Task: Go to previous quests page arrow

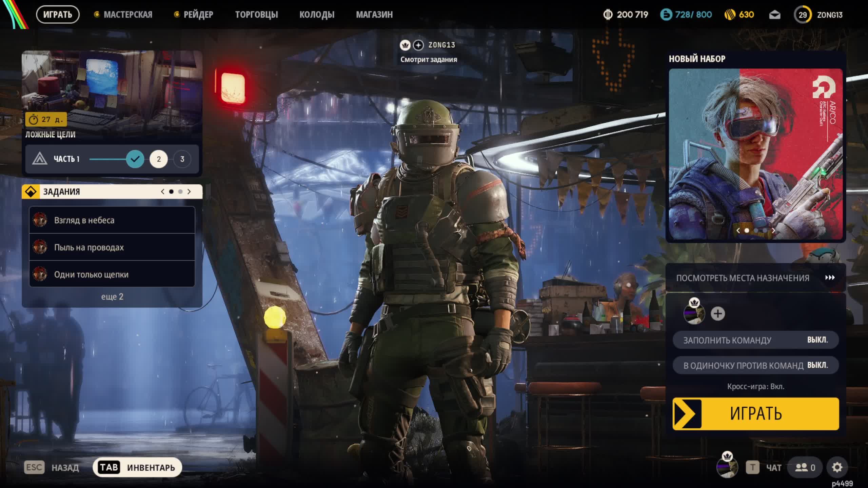Action: (x=163, y=192)
